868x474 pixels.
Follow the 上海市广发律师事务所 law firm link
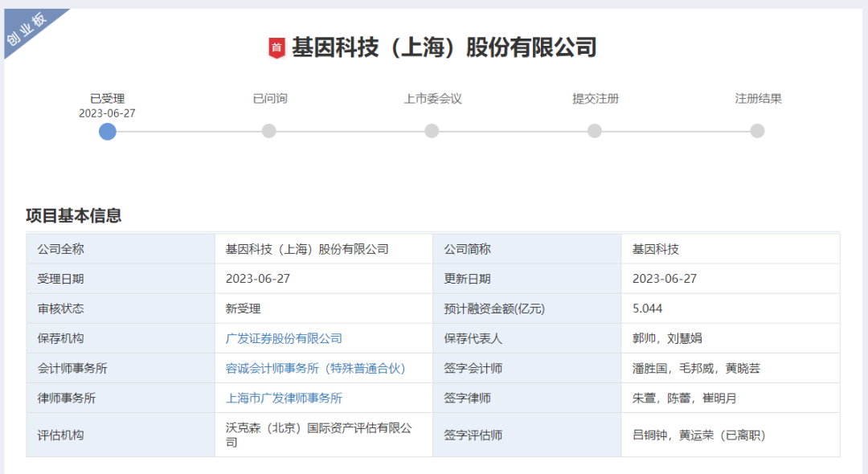coord(284,398)
